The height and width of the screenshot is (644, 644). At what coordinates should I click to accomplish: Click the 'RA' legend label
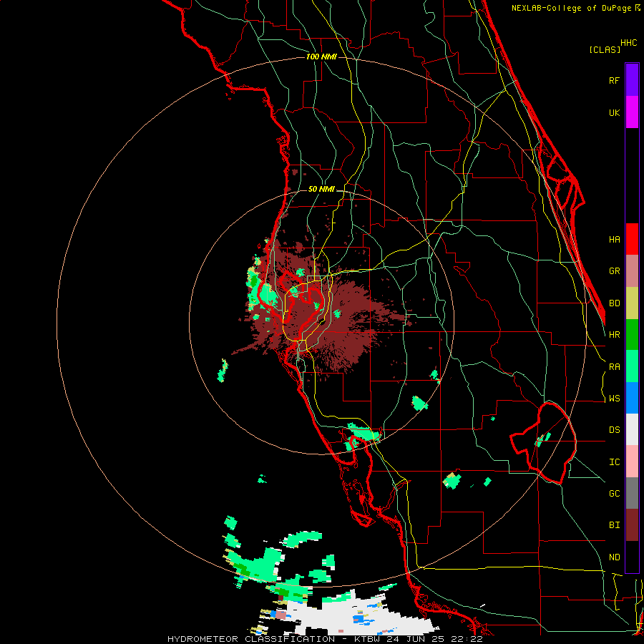click(614, 367)
